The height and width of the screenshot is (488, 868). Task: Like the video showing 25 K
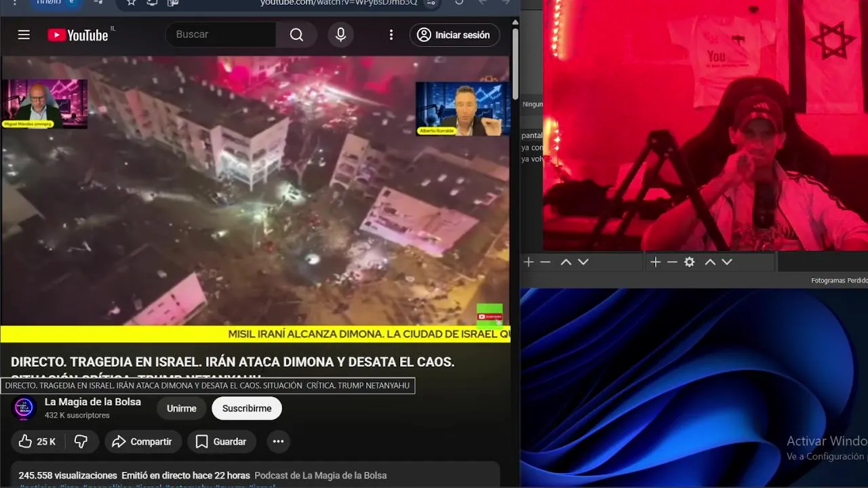37,441
